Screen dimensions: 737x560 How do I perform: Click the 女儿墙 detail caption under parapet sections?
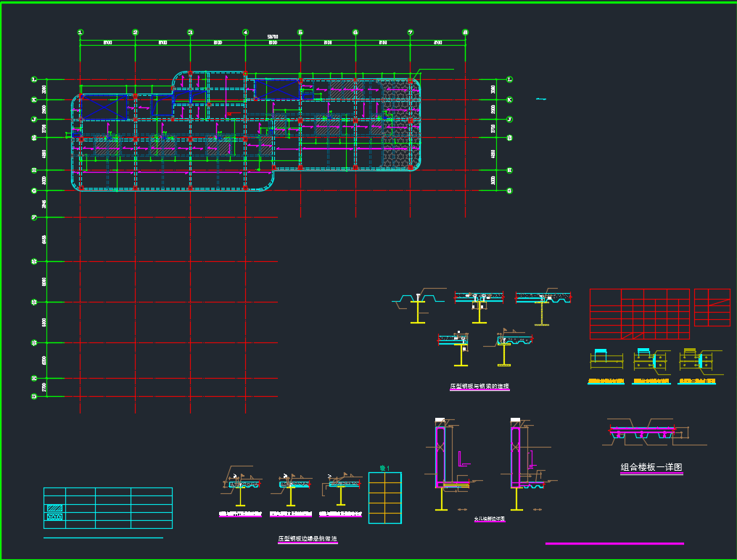click(x=490, y=519)
